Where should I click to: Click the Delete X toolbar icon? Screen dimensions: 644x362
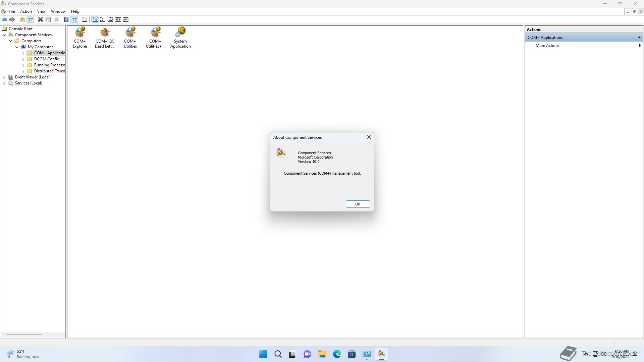pos(40,19)
